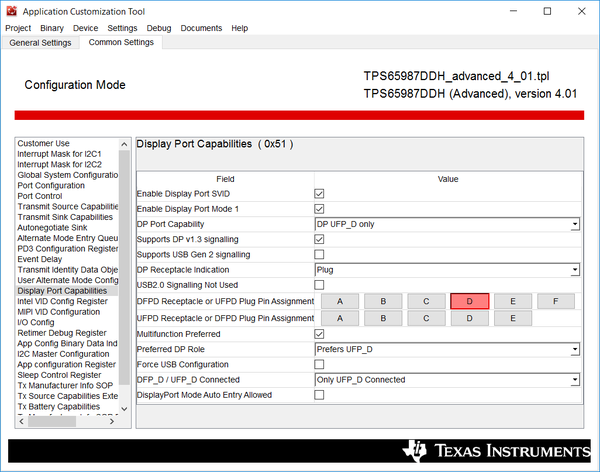The image size is (600, 472).
Task: Select pin assignment F in DFPD Receptacle row
Action: (556, 301)
